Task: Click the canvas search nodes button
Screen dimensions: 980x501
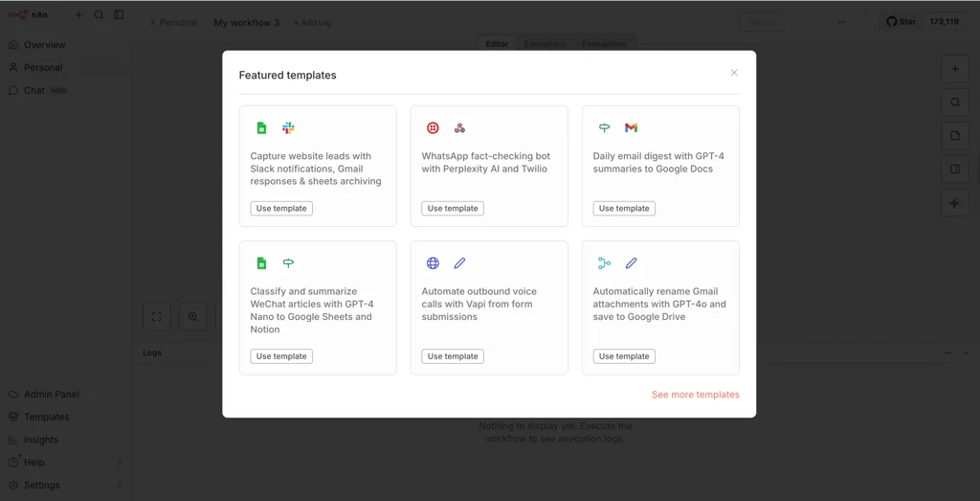Action: coord(955,102)
